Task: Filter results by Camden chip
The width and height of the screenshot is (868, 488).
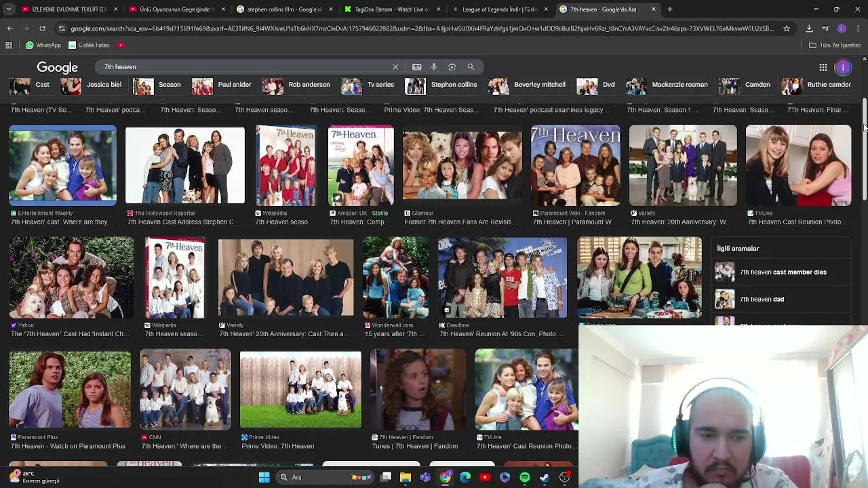Action: (745, 85)
